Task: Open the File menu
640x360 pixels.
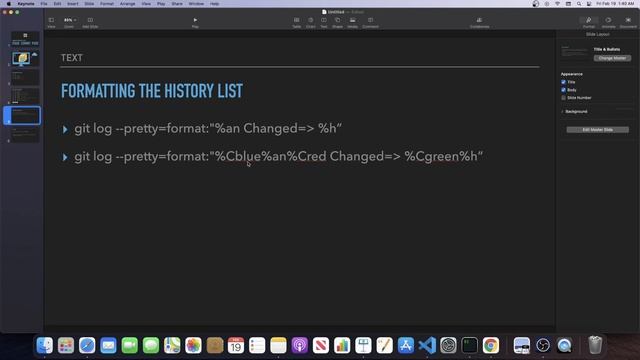Action: (44, 4)
